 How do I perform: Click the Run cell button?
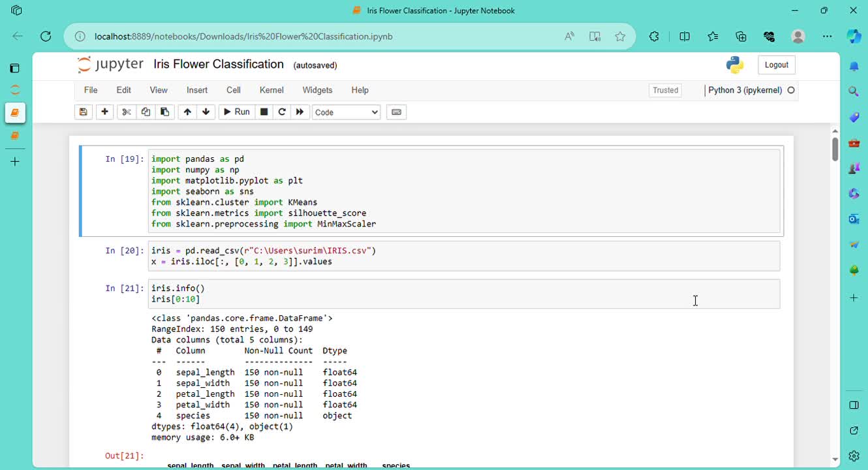tap(236, 112)
